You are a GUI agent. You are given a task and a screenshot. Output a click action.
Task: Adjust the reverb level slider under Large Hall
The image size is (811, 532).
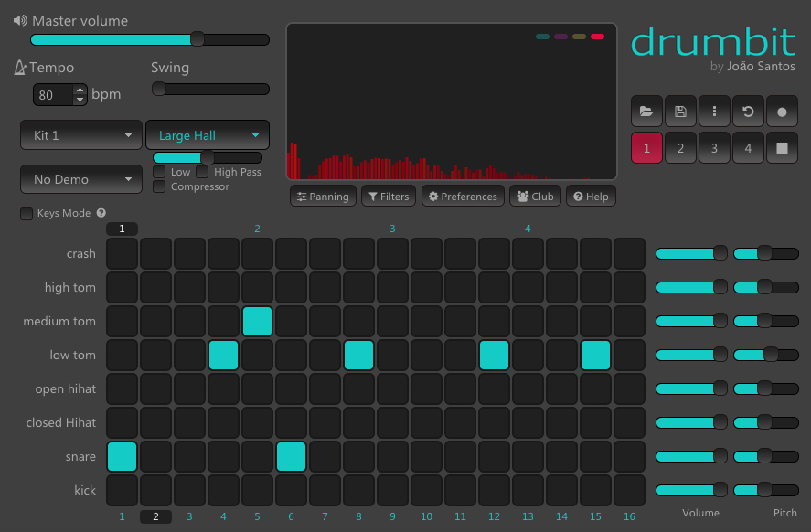point(208,157)
